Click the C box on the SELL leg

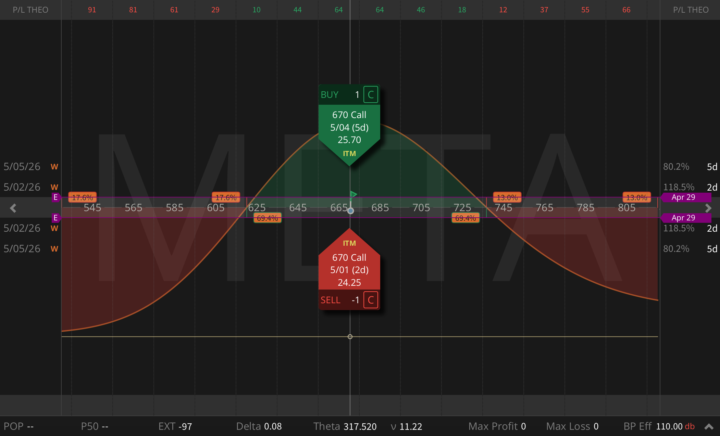pyautogui.click(x=371, y=300)
